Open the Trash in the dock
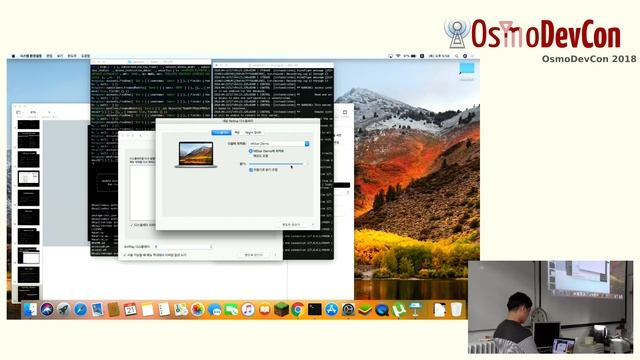 pos(456,310)
